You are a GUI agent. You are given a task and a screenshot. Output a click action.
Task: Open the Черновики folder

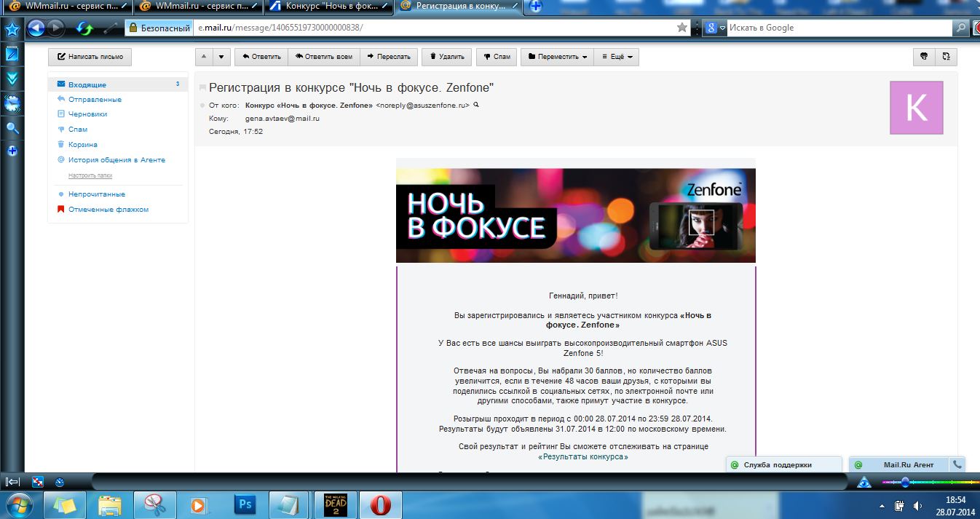(x=88, y=114)
